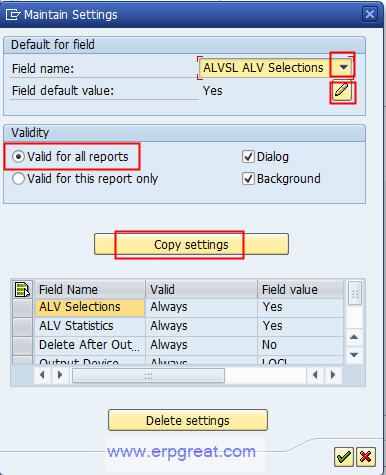
Task: Click the table scroll down arrow
Action: (x=354, y=354)
